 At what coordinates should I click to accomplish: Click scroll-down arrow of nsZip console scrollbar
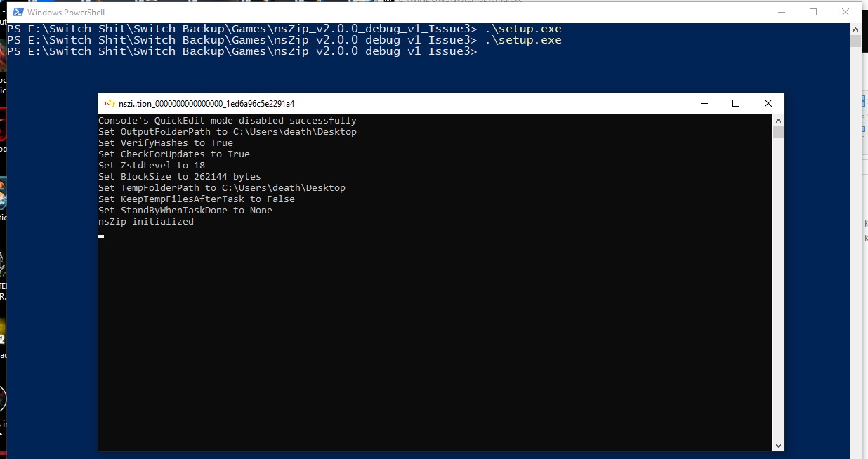(778, 445)
